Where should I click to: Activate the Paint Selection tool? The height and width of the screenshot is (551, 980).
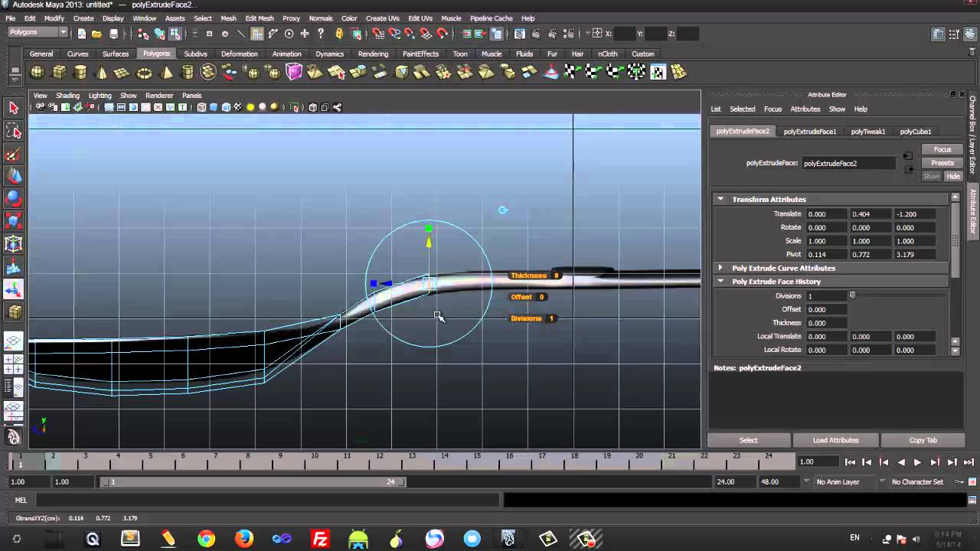[13, 154]
